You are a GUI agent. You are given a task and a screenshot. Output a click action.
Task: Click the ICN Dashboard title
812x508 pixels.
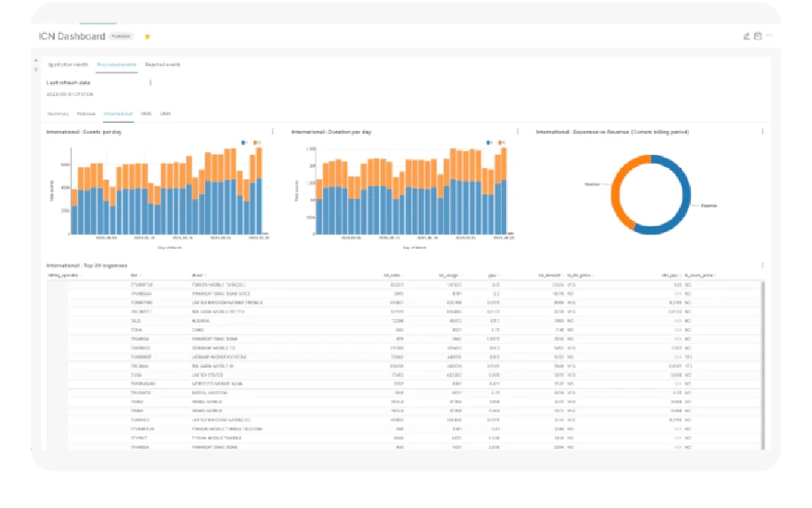click(x=72, y=37)
